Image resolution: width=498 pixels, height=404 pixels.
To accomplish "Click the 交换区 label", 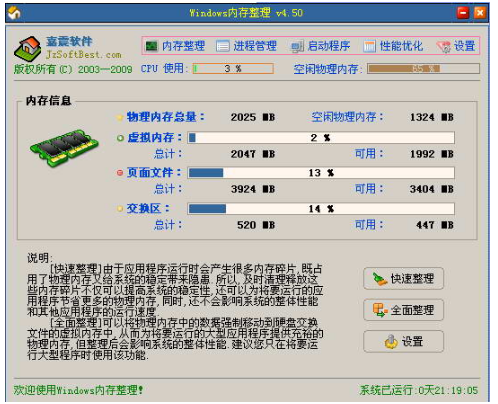I will click(x=148, y=208).
